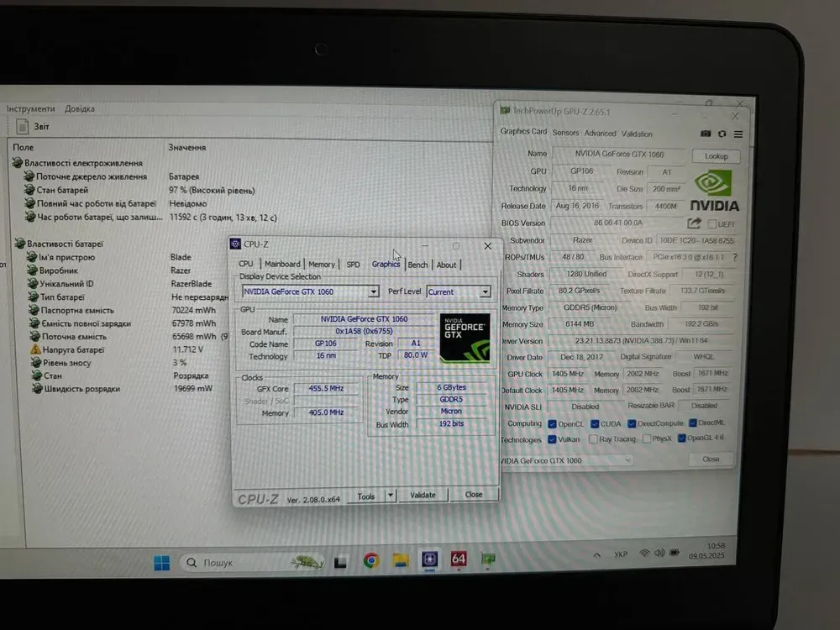Click the Validate button in CPU-Z

click(x=423, y=496)
